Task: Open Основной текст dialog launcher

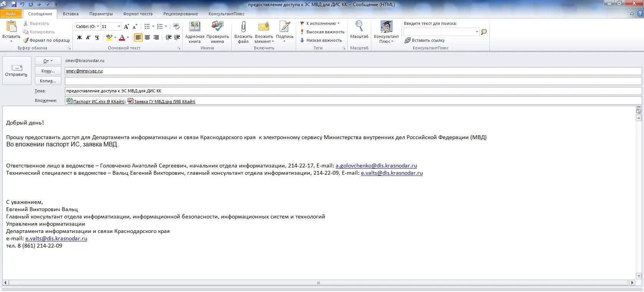Action: (x=179, y=48)
